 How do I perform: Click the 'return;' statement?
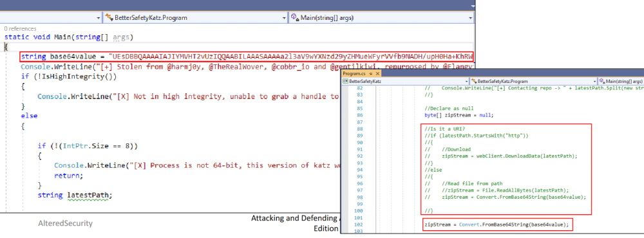69,176
